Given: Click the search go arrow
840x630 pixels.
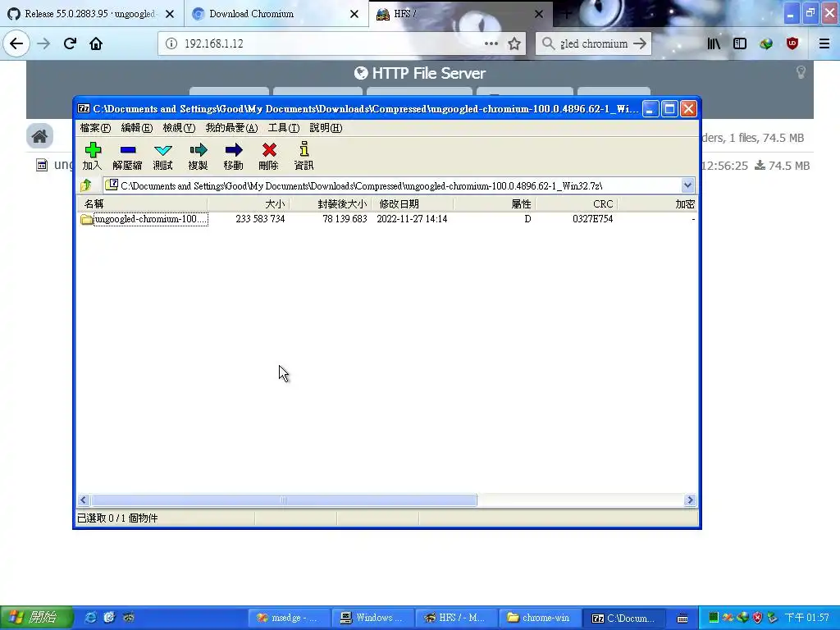Looking at the screenshot, I should 640,43.
